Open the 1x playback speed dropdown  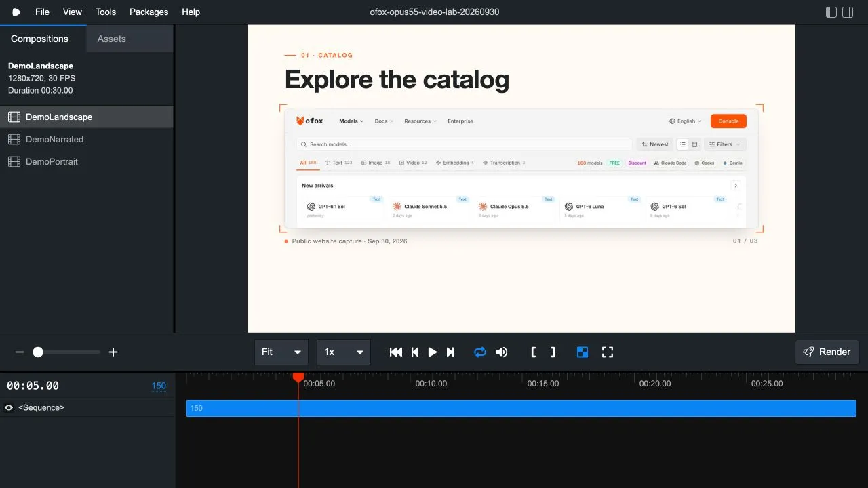pyautogui.click(x=344, y=352)
